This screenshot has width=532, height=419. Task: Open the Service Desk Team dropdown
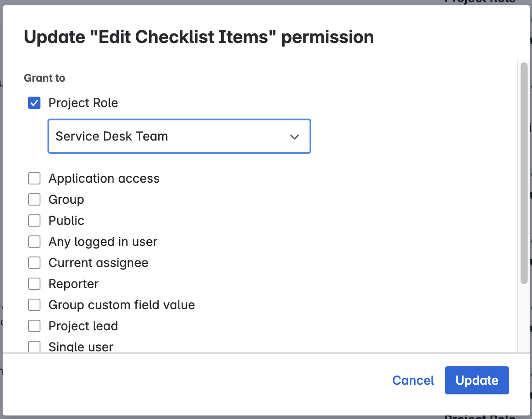coord(179,136)
